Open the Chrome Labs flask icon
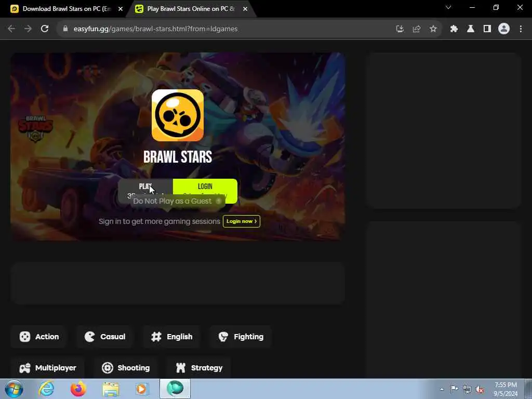 click(471, 29)
